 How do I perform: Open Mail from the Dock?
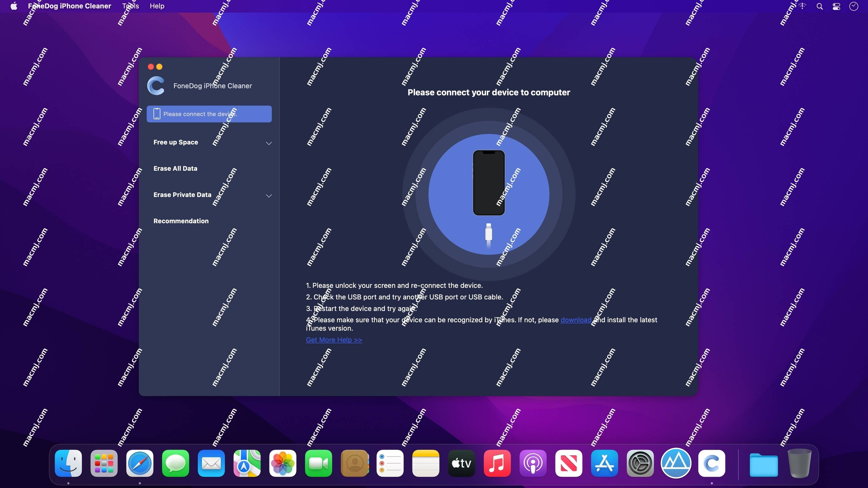coord(211,463)
